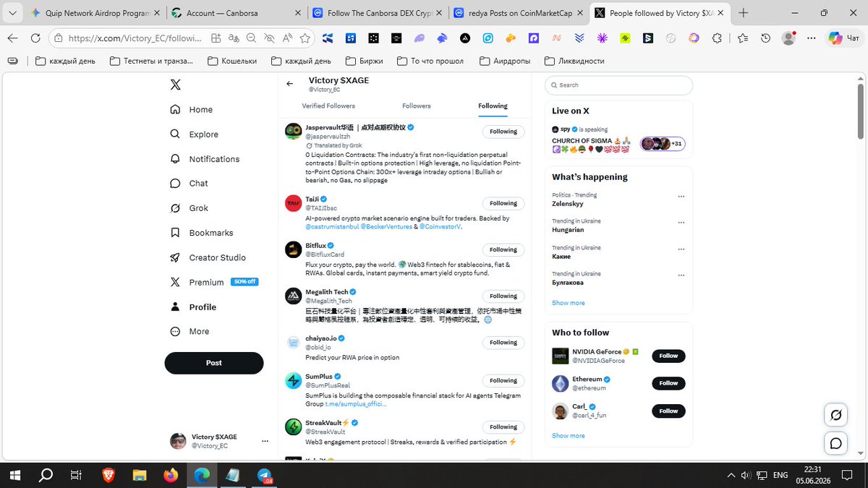This screenshot has width=868, height=488.
Task: Open the Home page from sidebar
Action: [x=191, y=110]
